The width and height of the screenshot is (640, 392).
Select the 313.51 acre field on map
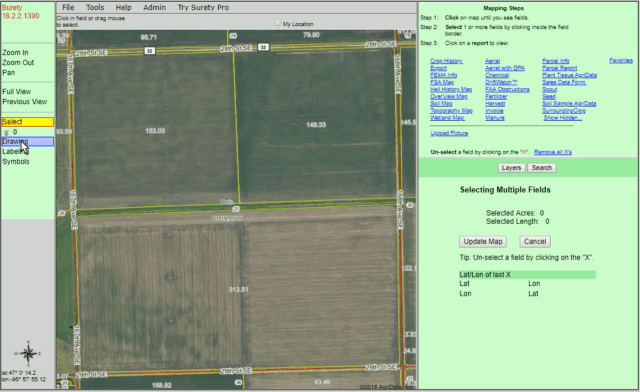click(x=238, y=290)
